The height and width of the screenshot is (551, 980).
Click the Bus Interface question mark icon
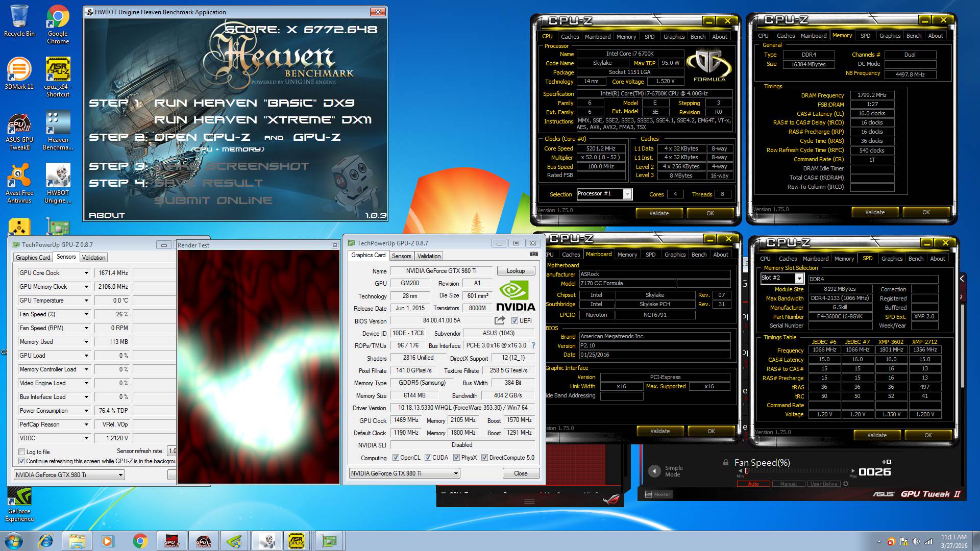[533, 345]
